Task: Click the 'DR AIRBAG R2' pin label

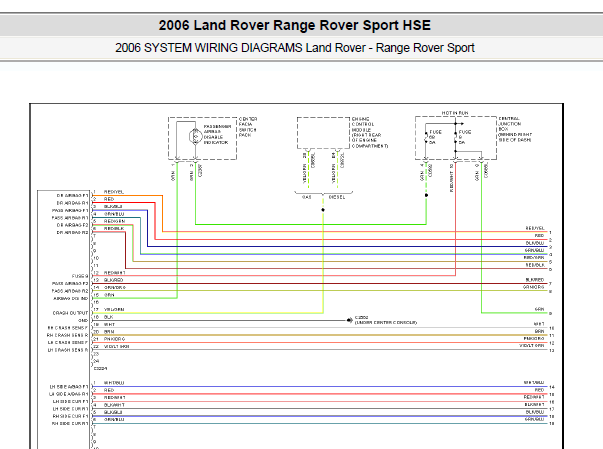Action: pos(73,233)
